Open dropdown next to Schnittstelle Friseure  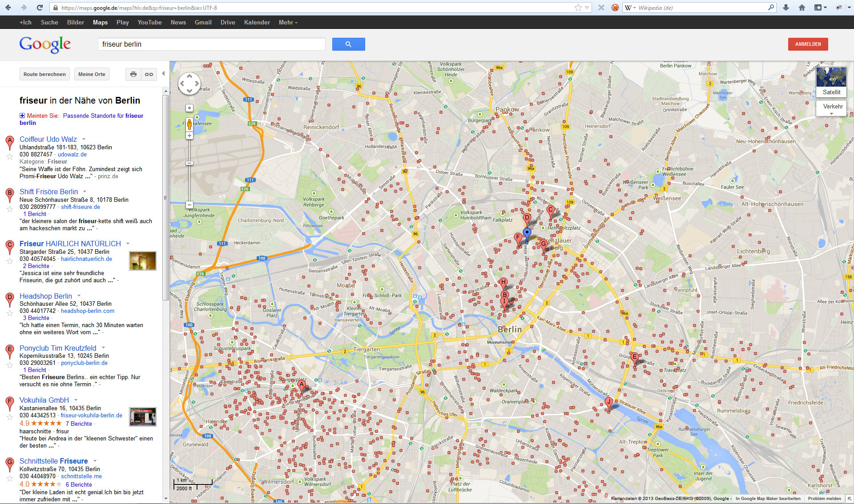click(x=95, y=461)
